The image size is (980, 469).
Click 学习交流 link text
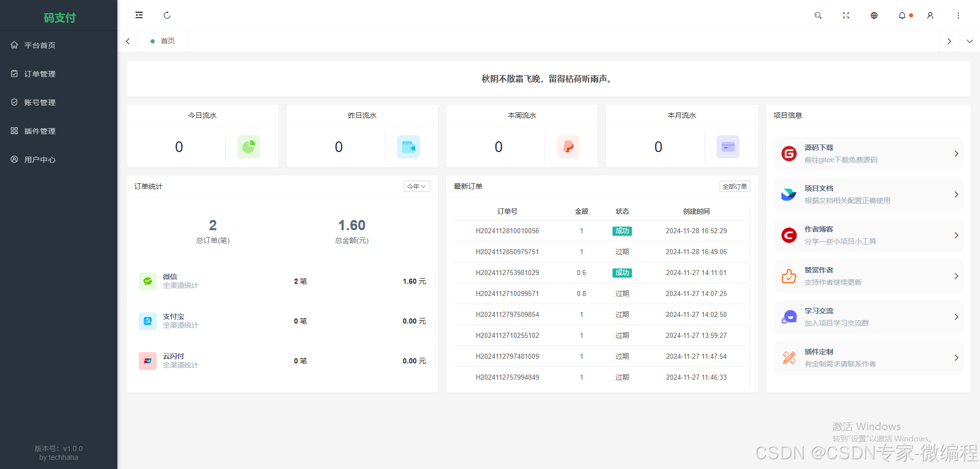pos(819,311)
